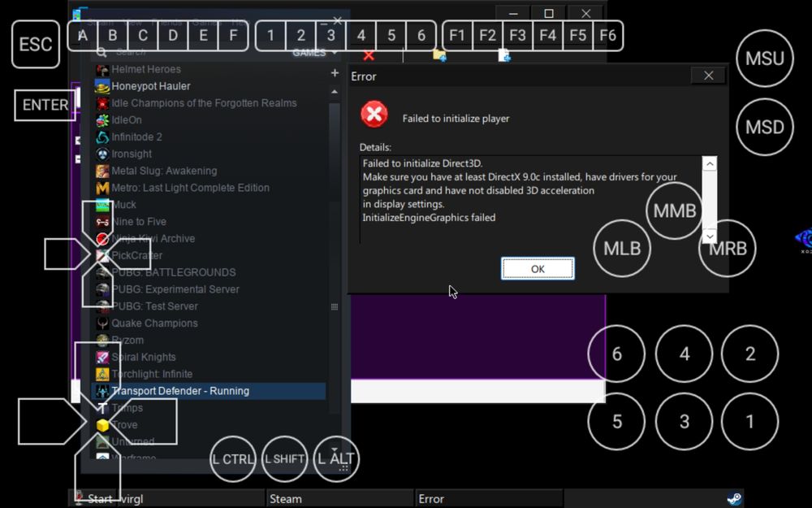Viewport: 812px width, 508px height.
Task: Tap the MSU round button
Action: [x=765, y=58]
